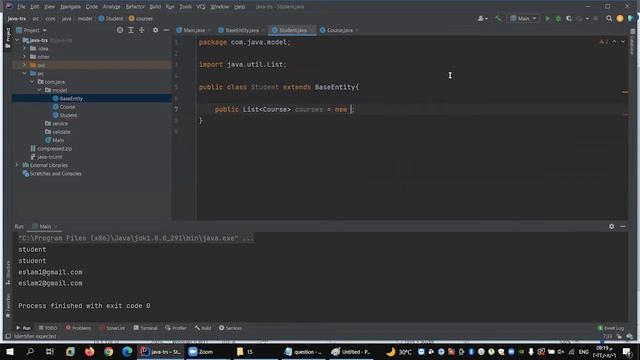Go to the previous highlighted error arrow
640x360 pixels.
(x=614, y=42)
